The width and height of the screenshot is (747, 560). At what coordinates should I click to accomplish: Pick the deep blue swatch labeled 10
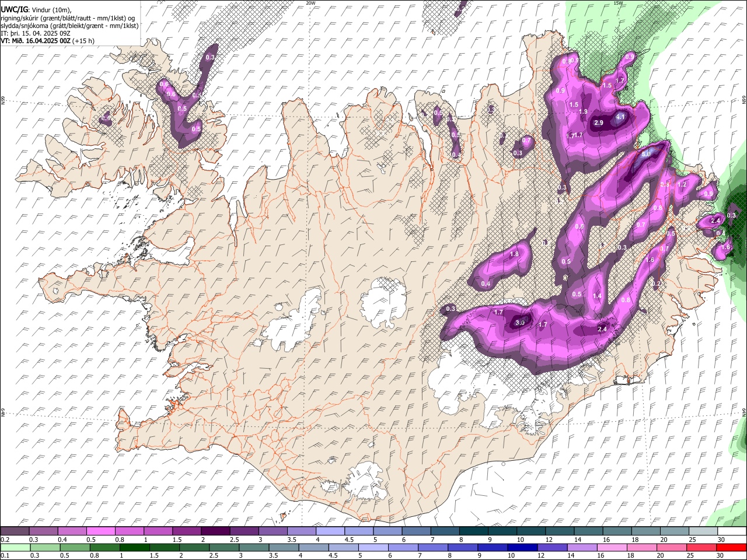tap(522, 548)
